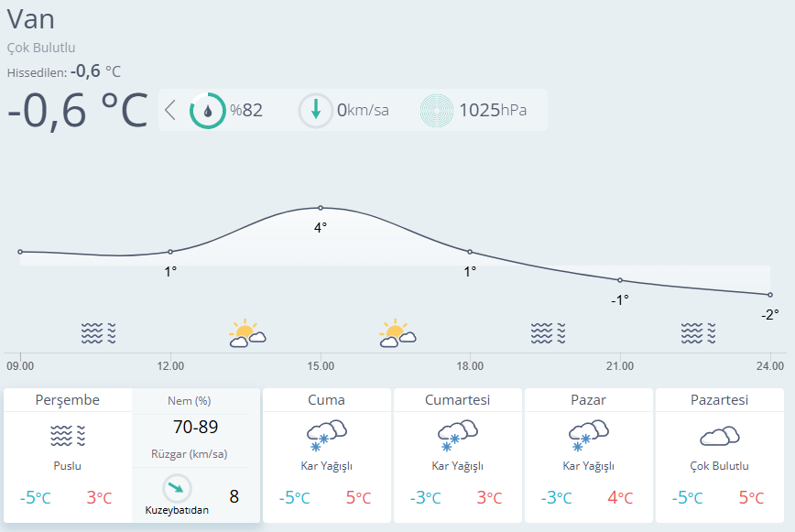Click the cloudy icon for Pazartesi
Screen dimensions: 795x532
719,435
